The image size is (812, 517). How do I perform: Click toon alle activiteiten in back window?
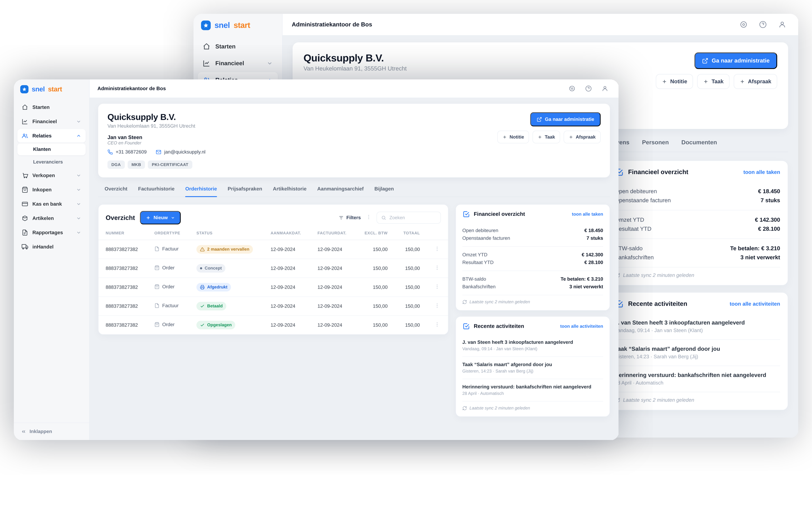[x=755, y=304]
